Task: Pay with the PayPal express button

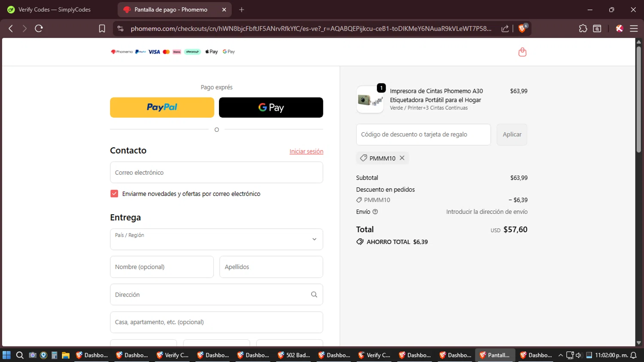Action: pyautogui.click(x=162, y=107)
